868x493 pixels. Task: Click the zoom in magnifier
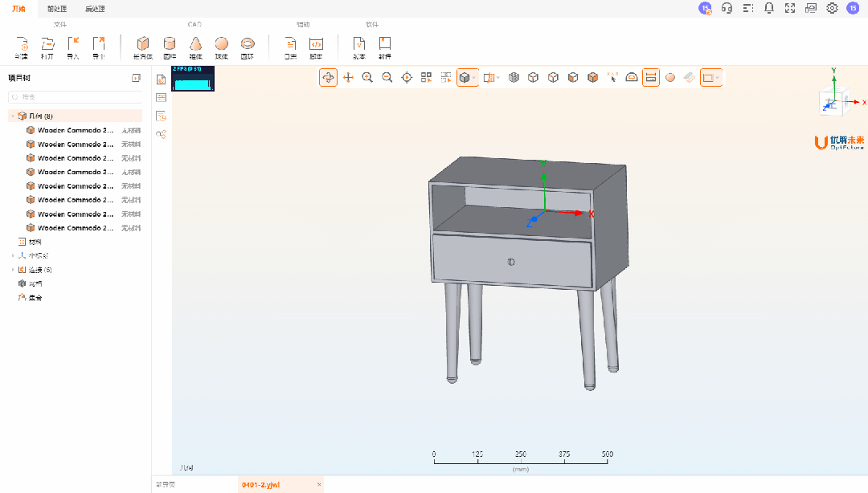click(367, 77)
